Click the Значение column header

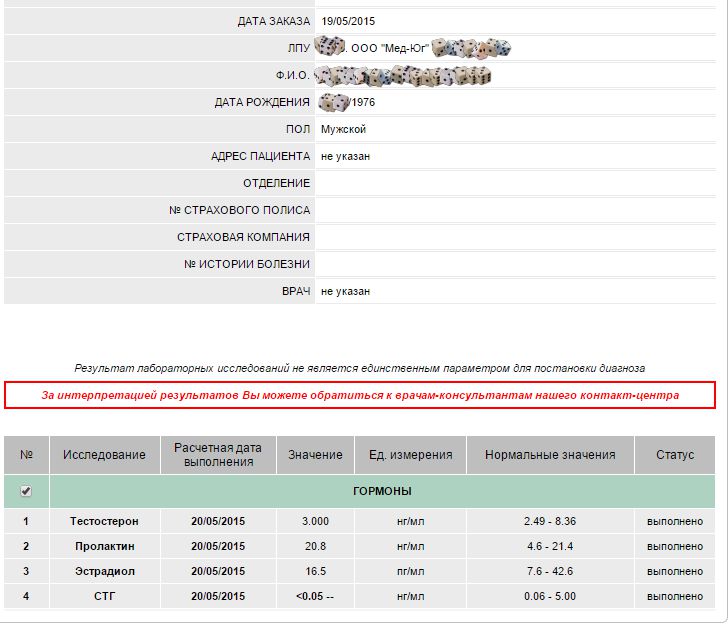pyautogui.click(x=315, y=455)
